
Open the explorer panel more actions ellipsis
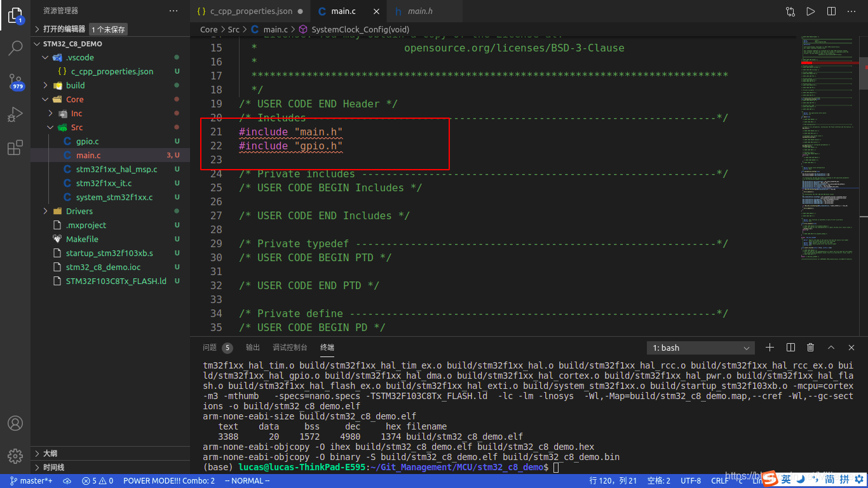(173, 11)
